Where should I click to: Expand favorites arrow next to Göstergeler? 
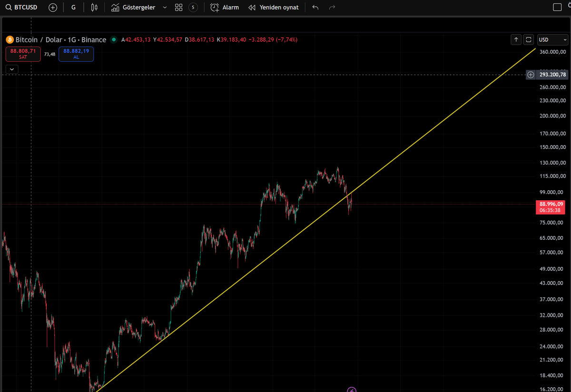pyautogui.click(x=165, y=8)
